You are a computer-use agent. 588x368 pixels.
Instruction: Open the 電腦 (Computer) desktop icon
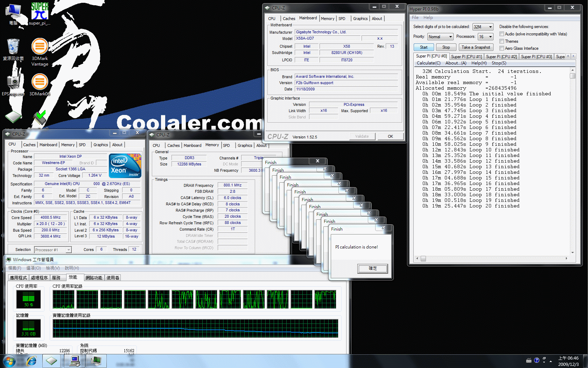tap(13, 15)
